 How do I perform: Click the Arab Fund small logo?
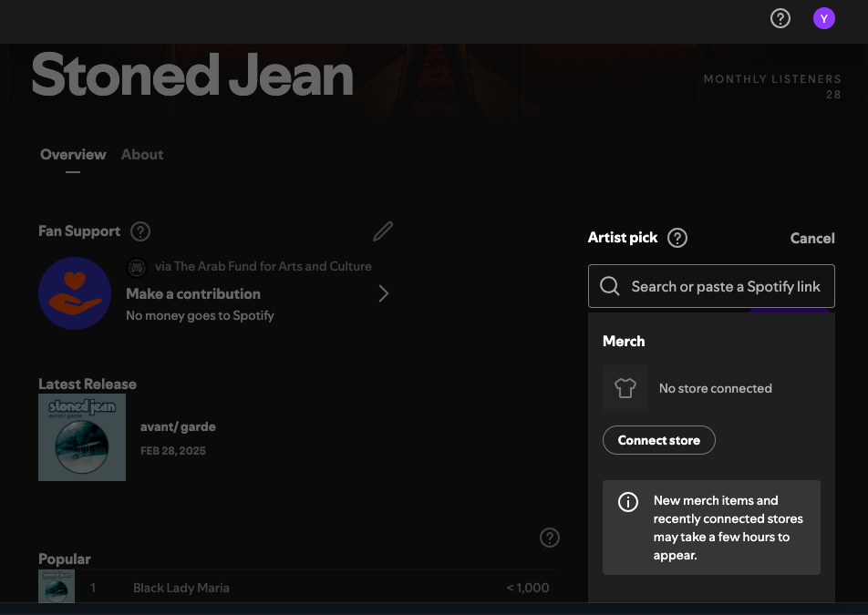coord(137,268)
